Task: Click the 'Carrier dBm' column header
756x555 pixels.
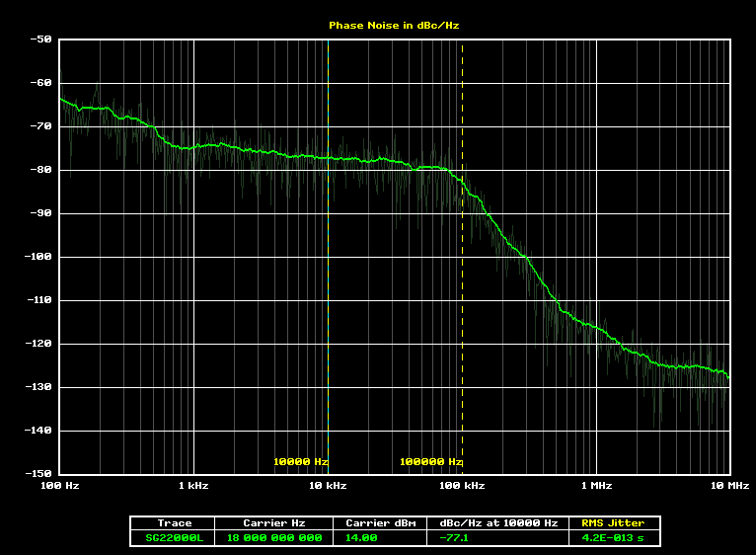Action: [x=381, y=523]
